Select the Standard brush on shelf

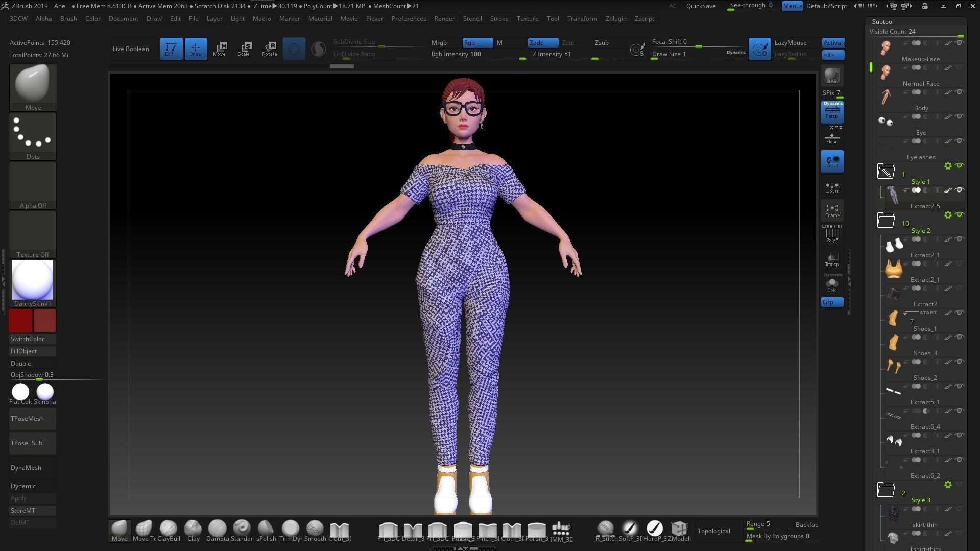[x=242, y=531]
